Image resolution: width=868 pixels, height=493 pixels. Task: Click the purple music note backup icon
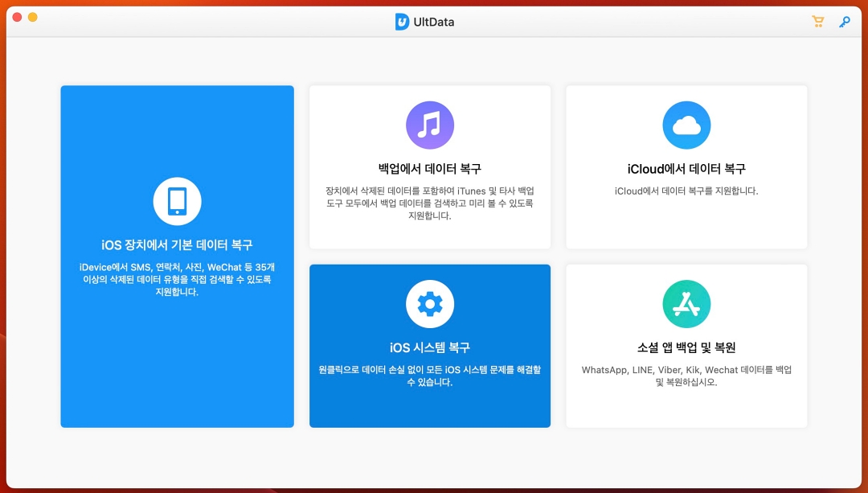[430, 125]
